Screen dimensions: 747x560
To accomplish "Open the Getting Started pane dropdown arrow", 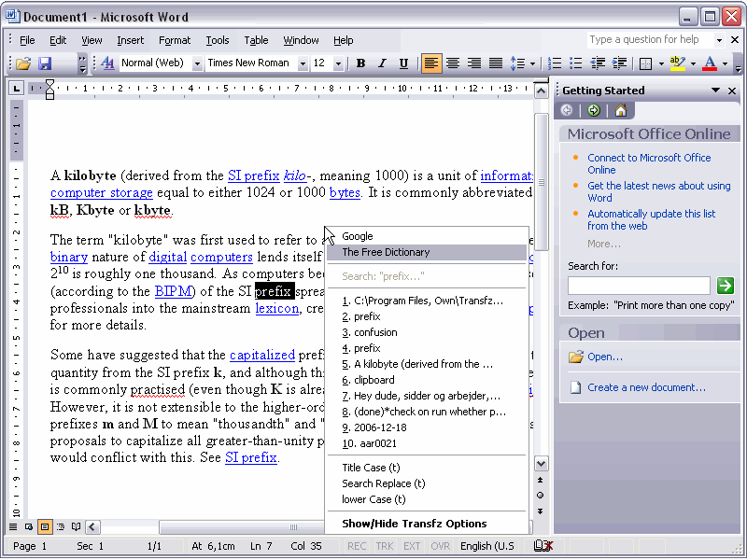I will coord(715,90).
